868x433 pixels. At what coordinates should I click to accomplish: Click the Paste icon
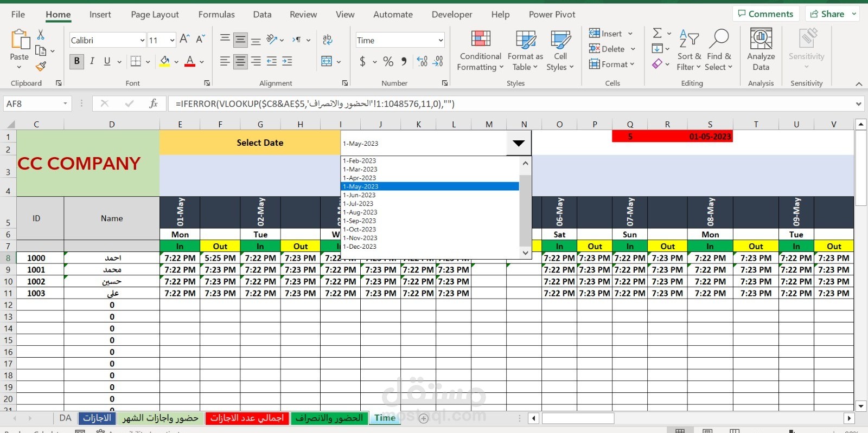point(20,40)
